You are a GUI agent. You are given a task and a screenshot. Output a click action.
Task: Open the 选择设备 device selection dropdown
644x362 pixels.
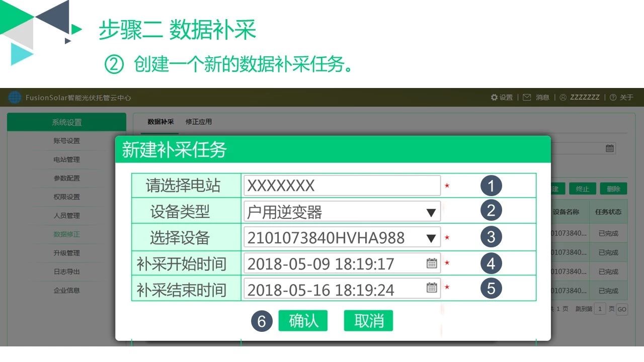point(431,237)
